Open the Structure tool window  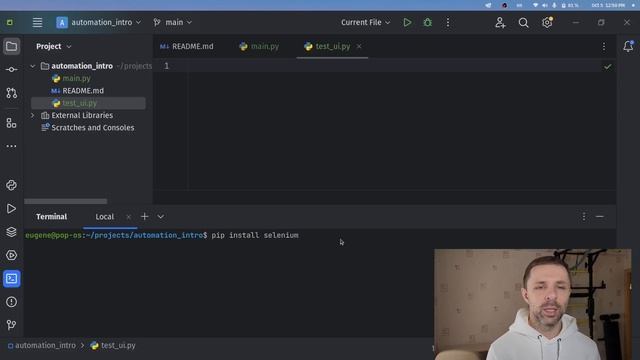[11, 123]
